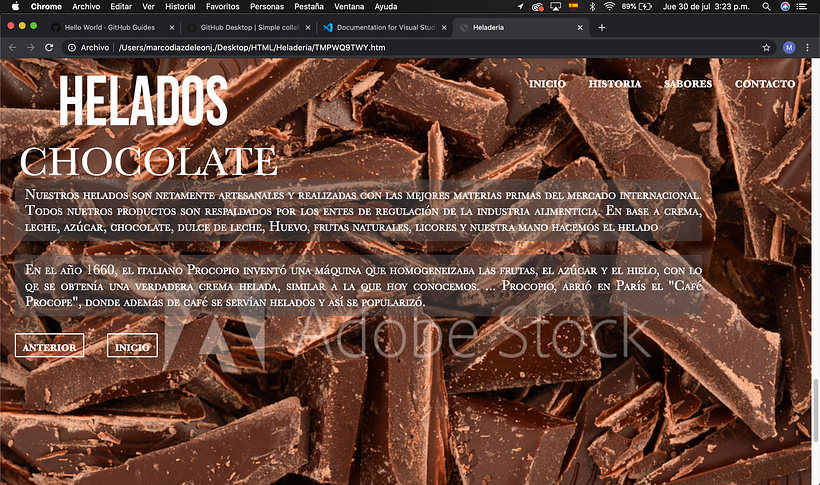
Task: Open the Personas menu
Action: pyautogui.click(x=267, y=6)
